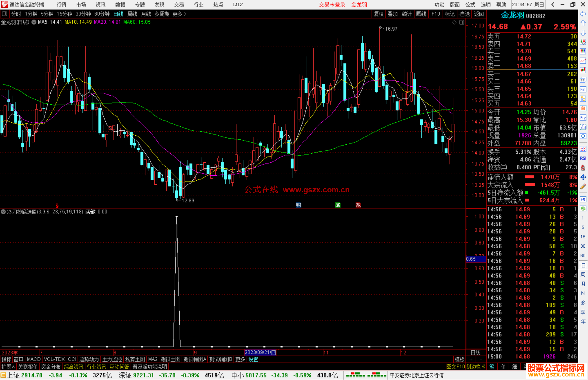Toggle the panel icon left of 分时
Viewport: 588px width, 380px height.
coord(4,14)
